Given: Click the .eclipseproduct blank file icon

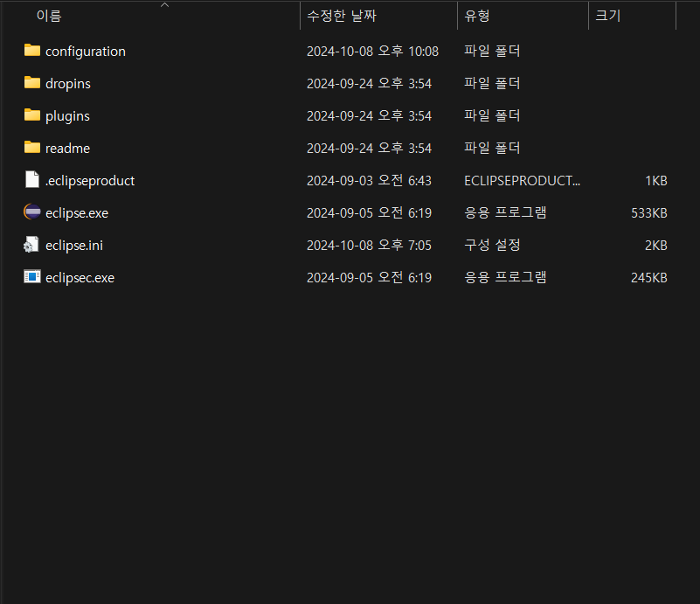Looking at the screenshot, I should click(32, 180).
